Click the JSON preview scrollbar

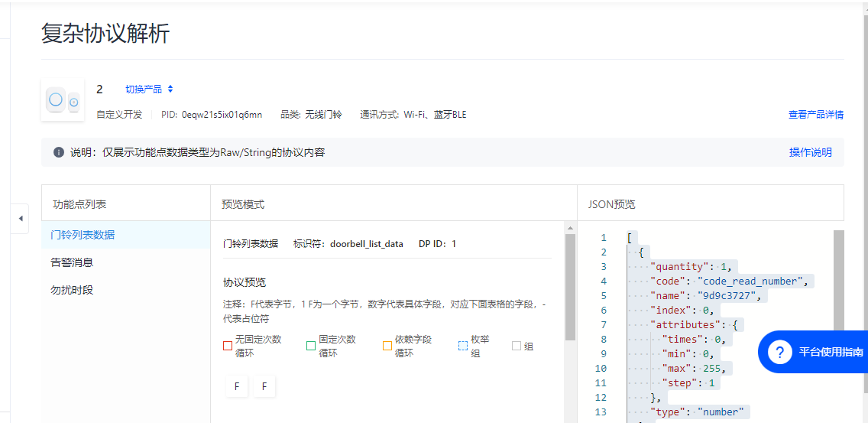point(839,281)
